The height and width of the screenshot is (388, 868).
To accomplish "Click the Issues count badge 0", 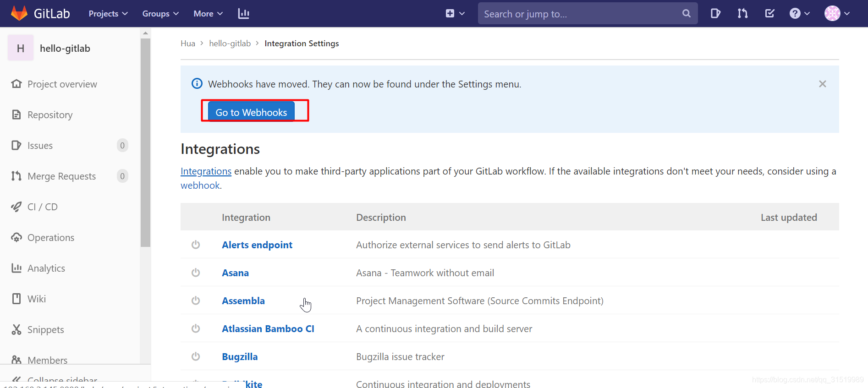I will (122, 146).
